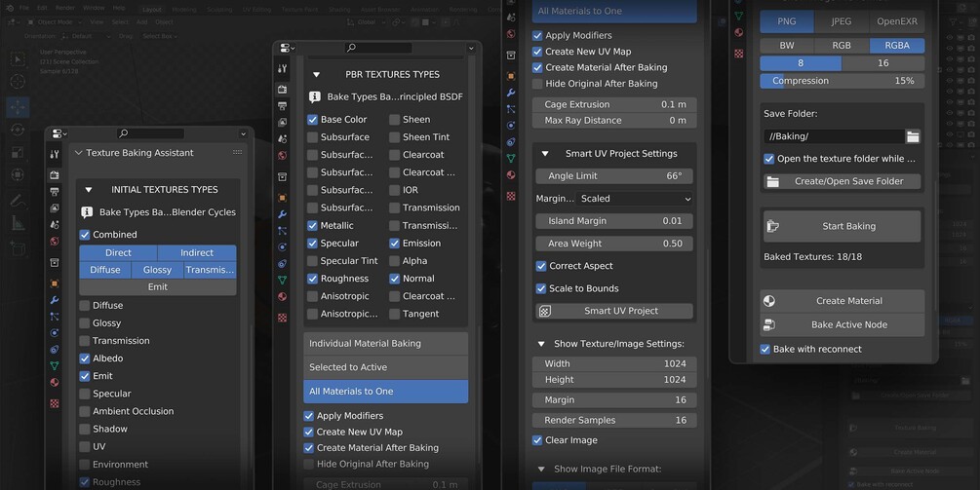Select the Scale tool in viewport toolbar

18,152
